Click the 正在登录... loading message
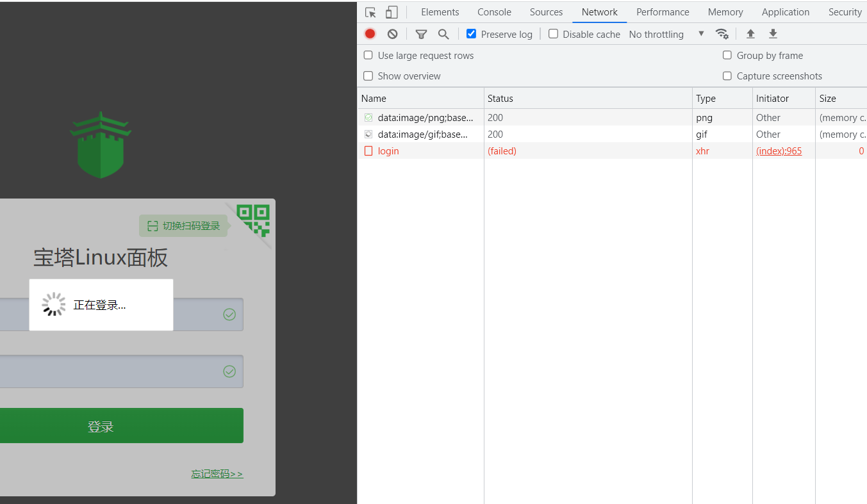 [99, 305]
